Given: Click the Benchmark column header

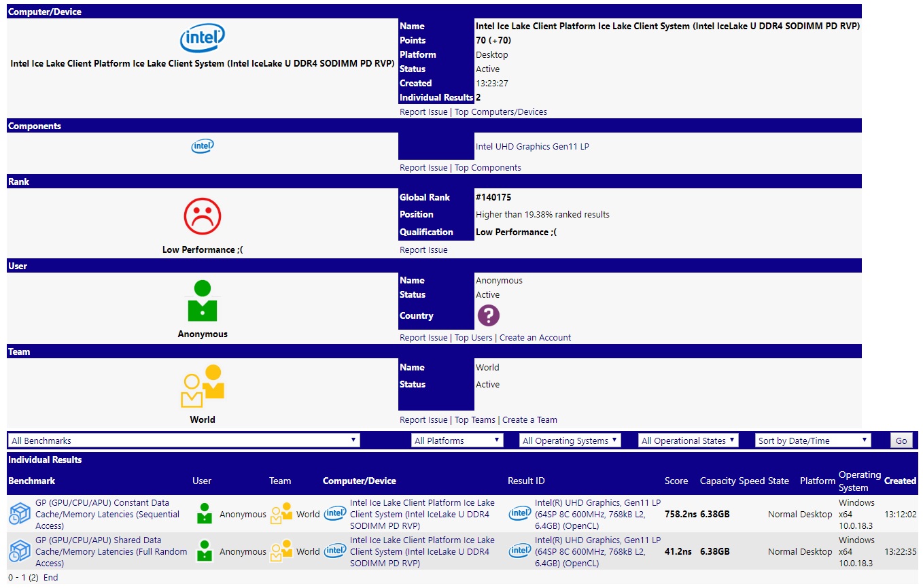Looking at the screenshot, I should point(32,481).
